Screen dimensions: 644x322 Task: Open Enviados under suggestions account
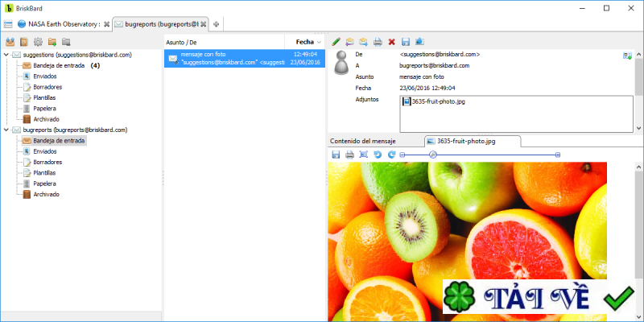coord(39,76)
